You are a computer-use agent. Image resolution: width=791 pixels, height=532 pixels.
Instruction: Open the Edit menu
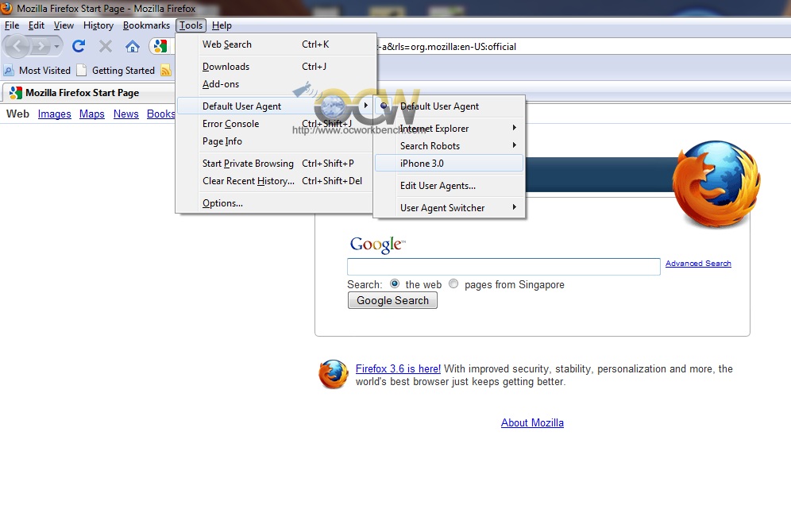coord(37,25)
